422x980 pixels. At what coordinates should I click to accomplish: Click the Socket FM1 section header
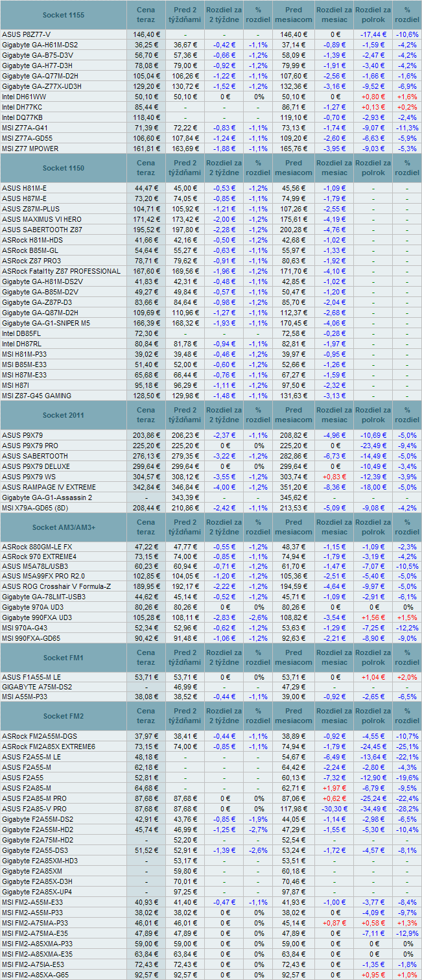(x=63, y=658)
